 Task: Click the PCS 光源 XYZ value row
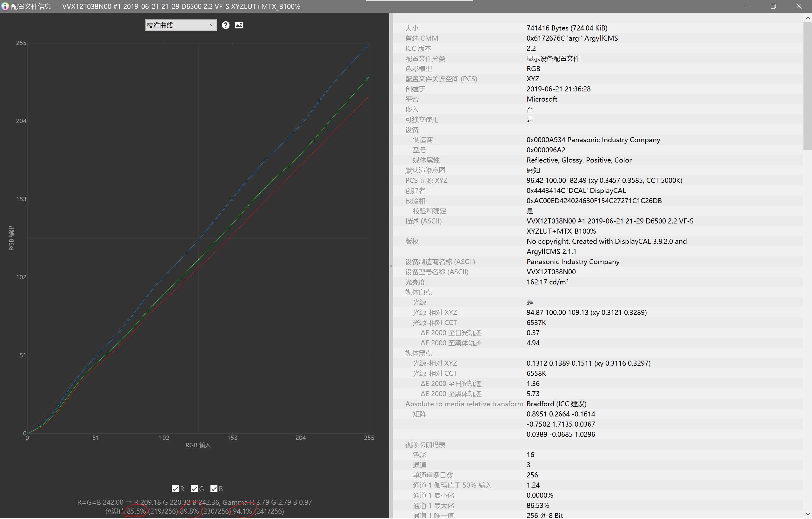click(604, 180)
